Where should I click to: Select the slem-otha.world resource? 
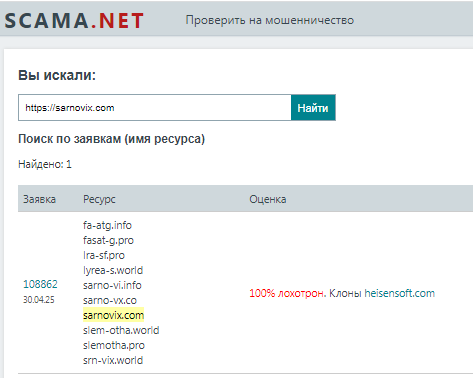pos(121,330)
